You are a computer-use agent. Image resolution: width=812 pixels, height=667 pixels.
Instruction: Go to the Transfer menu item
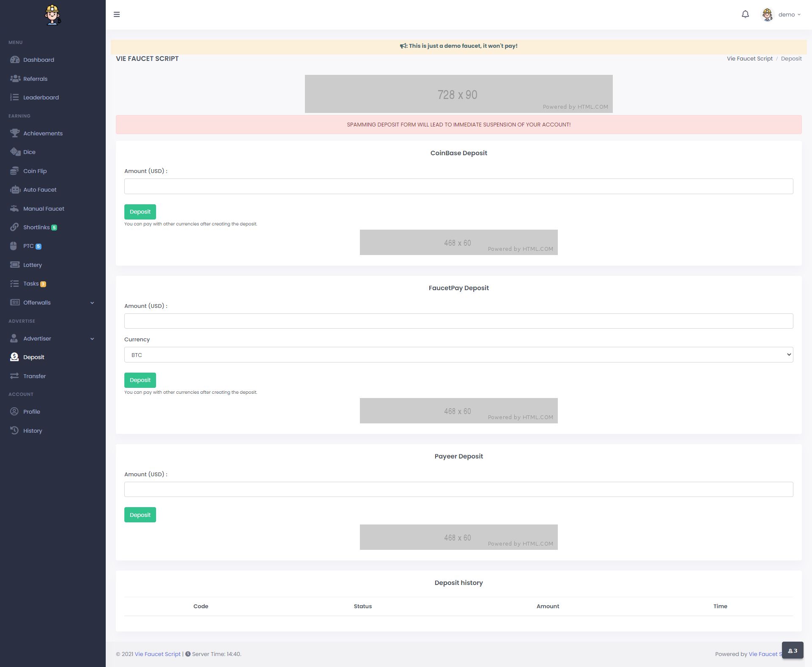coord(34,376)
